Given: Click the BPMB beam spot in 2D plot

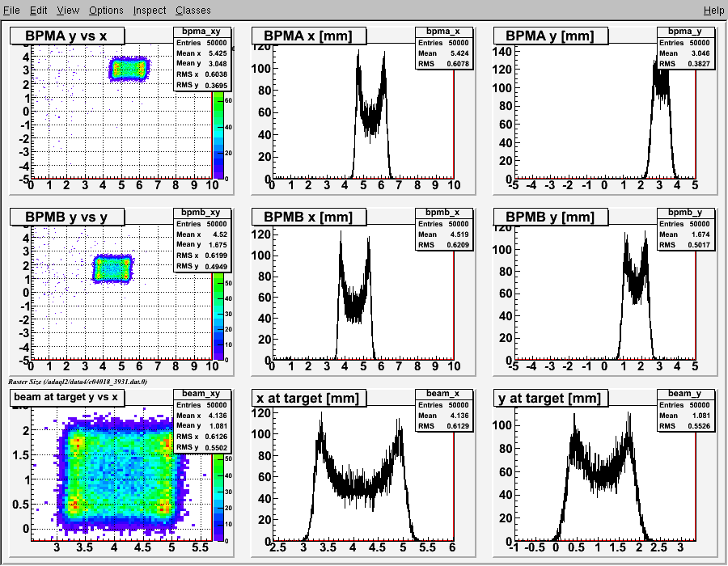Looking at the screenshot, I should click(x=112, y=268).
